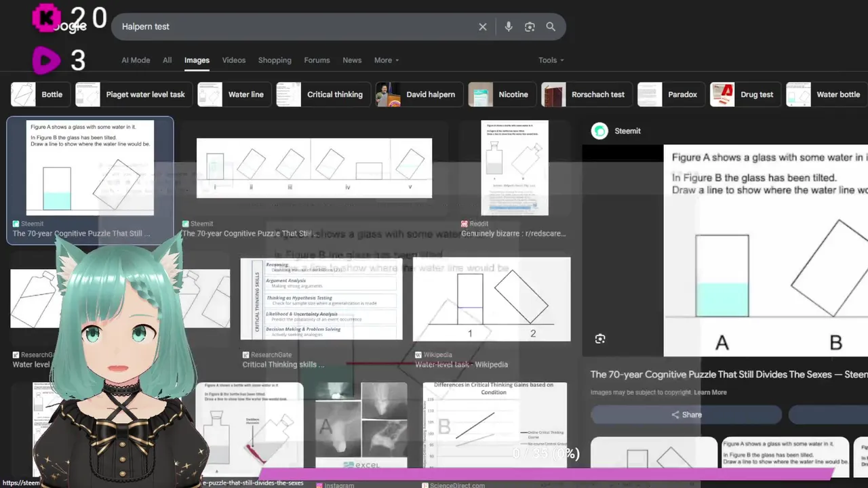
Task: Click the large preview image of glasses A and B
Action: (x=766, y=250)
